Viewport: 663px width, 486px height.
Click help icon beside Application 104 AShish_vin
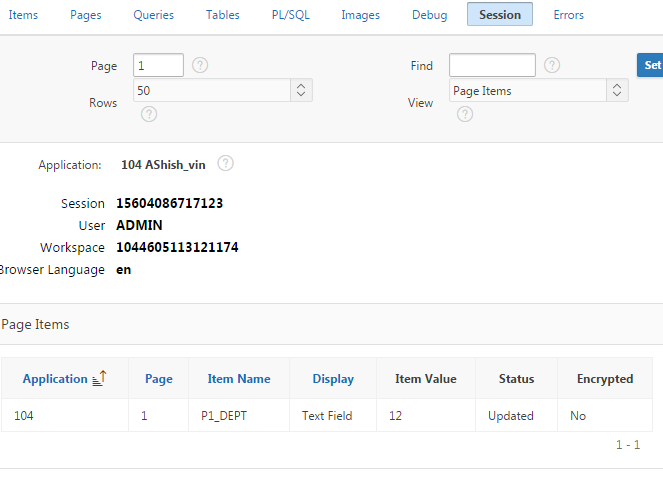tap(225, 164)
